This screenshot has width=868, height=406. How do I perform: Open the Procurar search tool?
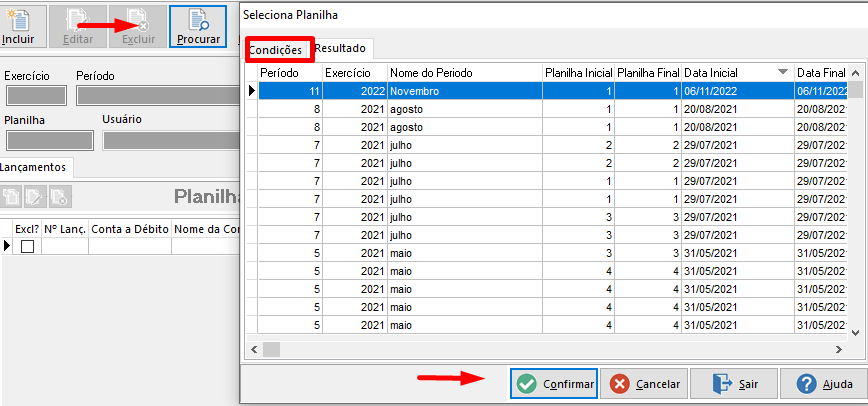pos(198,26)
